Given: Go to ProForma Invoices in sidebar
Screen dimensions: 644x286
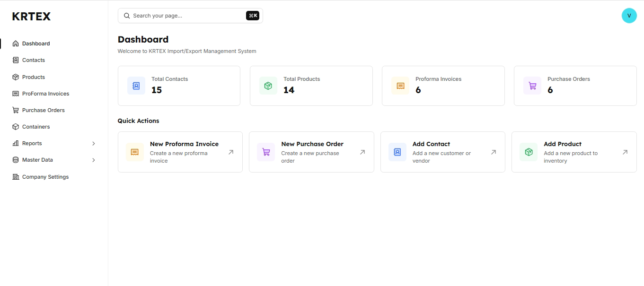Looking at the screenshot, I should [x=45, y=94].
